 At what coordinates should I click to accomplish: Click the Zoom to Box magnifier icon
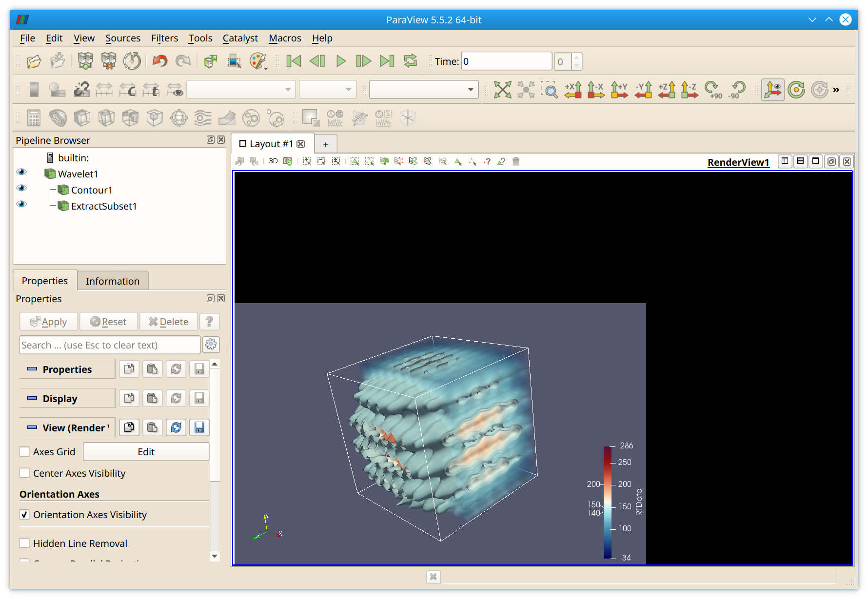click(x=550, y=90)
